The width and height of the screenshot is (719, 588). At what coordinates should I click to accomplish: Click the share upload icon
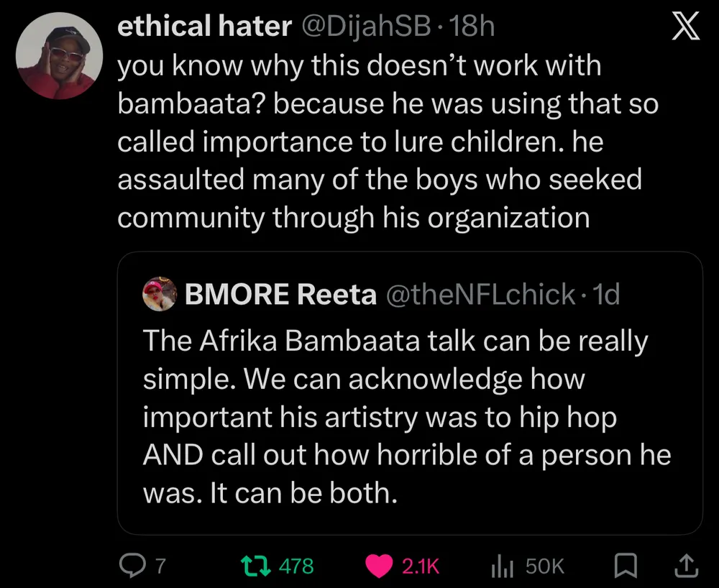tap(685, 566)
